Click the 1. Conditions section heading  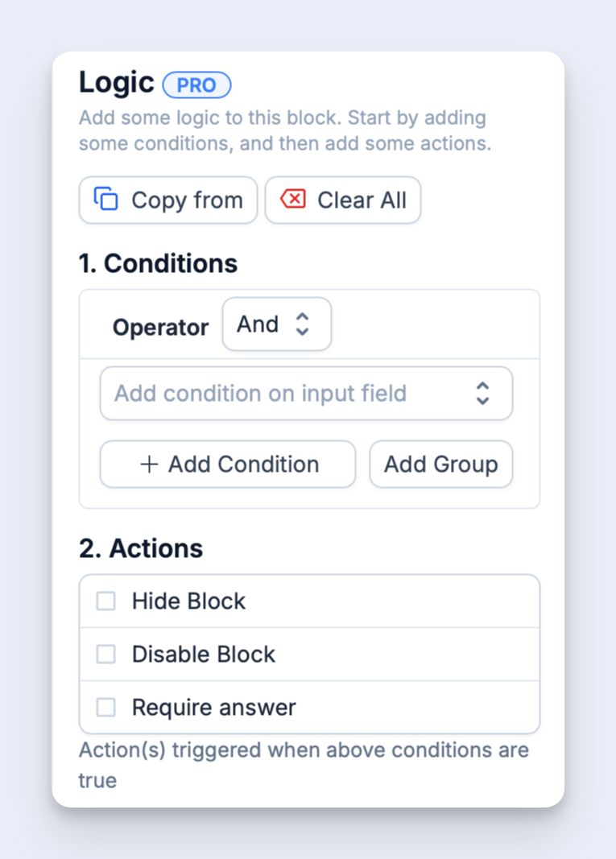pos(158,263)
